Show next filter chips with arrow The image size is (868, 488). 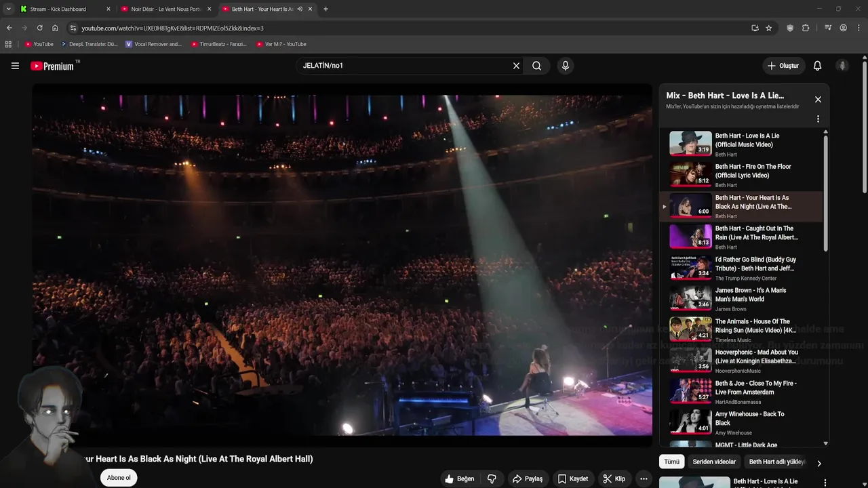click(818, 464)
